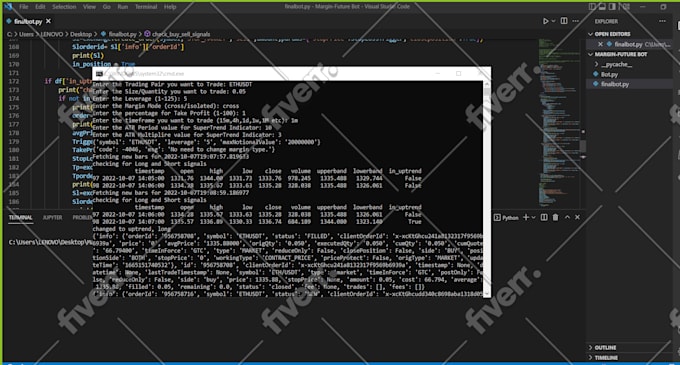Image resolution: width=680 pixels, height=365 pixels.
Task: Toggle the primary side bar layout icon
Action: click(592, 7)
